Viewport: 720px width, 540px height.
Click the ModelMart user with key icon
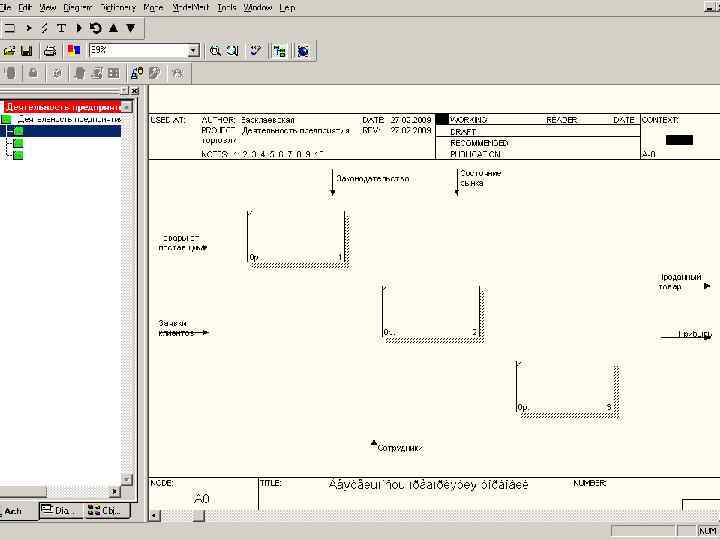[137, 73]
